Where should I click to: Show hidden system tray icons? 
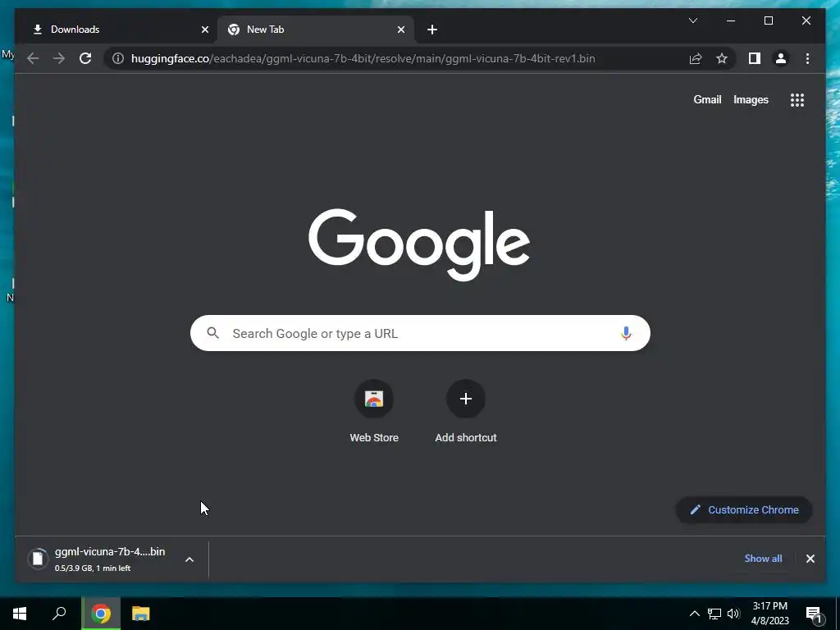[x=694, y=614]
